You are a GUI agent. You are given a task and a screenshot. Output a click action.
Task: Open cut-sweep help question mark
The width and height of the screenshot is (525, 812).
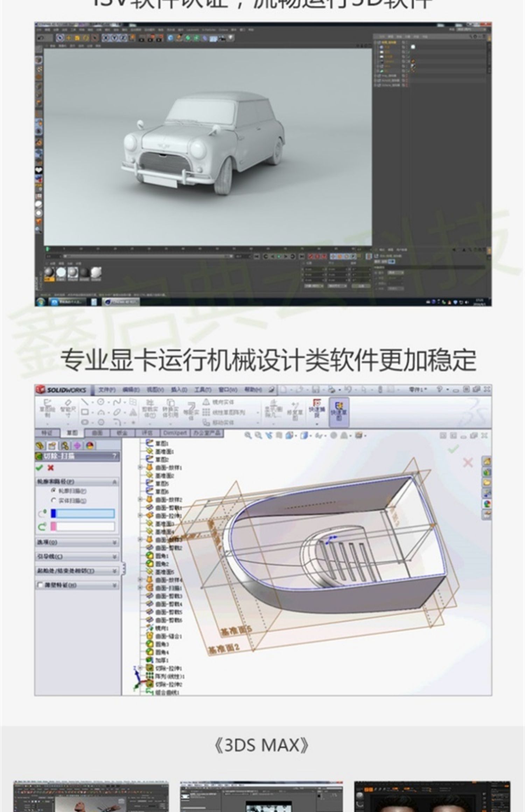[114, 456]
